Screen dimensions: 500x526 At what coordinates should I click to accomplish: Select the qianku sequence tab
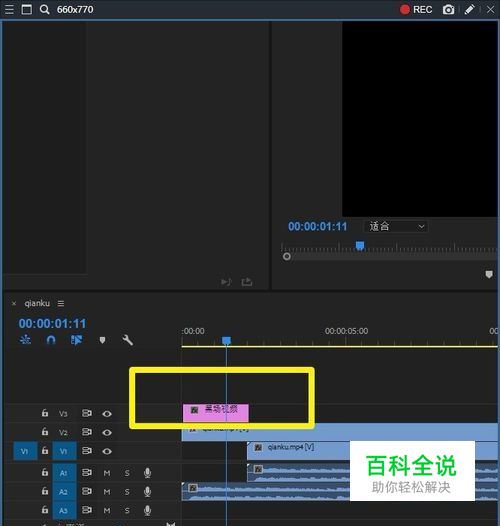pos(37,303)
